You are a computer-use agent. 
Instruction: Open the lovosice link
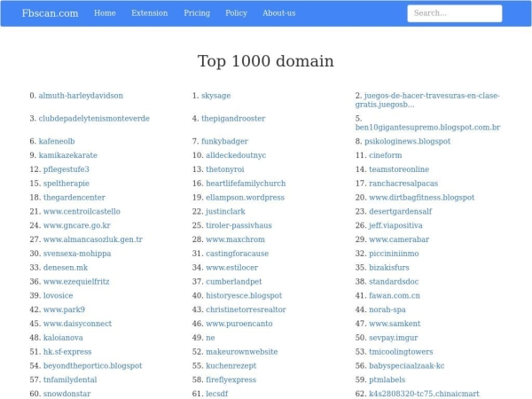tap(58, 295)
